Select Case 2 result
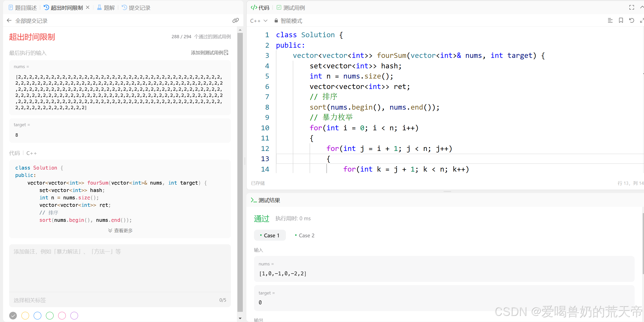Screen dimensions: 644x322 pyautogui.click(x=305, y=235)
